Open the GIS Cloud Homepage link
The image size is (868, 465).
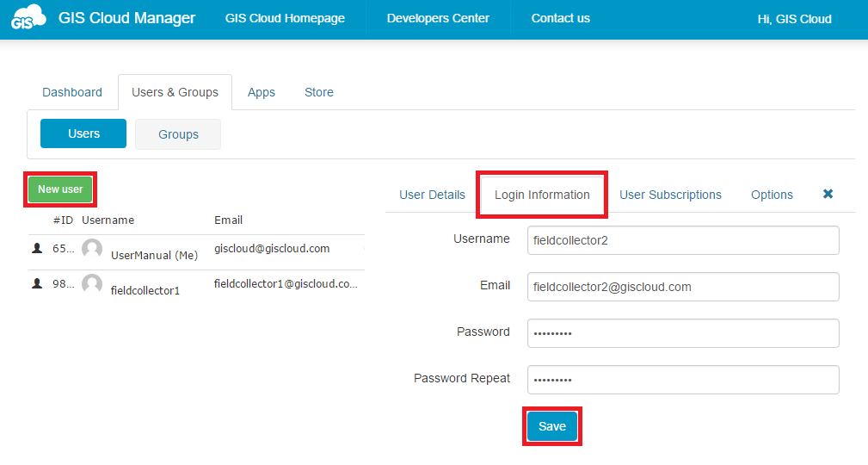pos(285,18)
